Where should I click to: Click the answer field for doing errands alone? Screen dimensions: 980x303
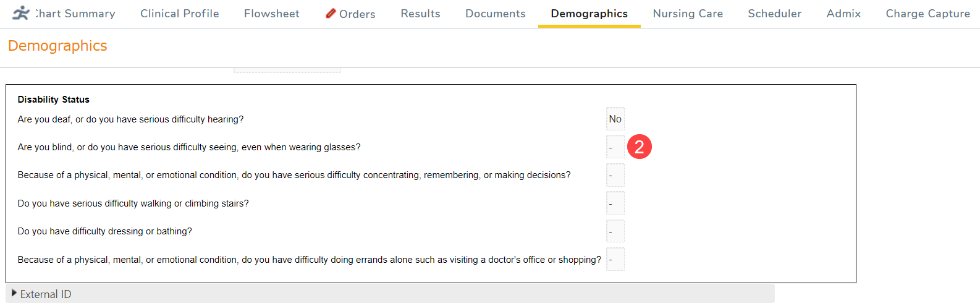615,260
